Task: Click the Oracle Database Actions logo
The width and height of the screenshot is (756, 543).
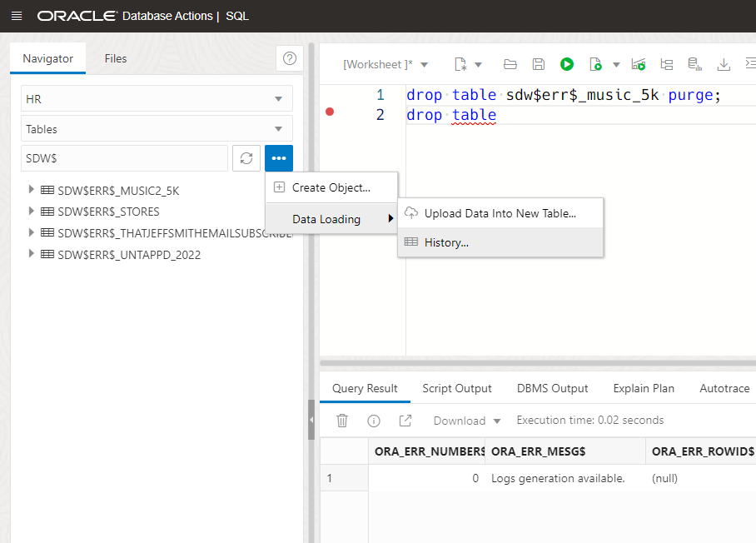Action: pyautogui.click(x=125, y=16)
